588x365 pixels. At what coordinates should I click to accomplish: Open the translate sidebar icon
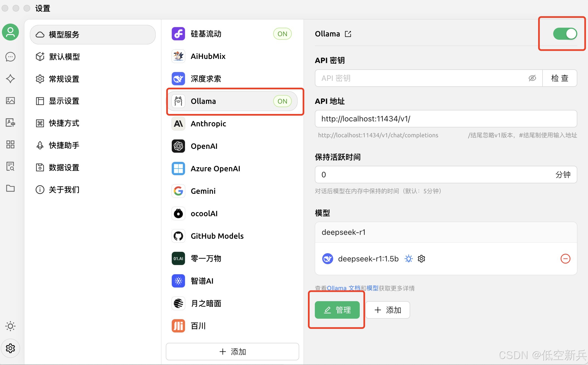(x=10, y=122)
